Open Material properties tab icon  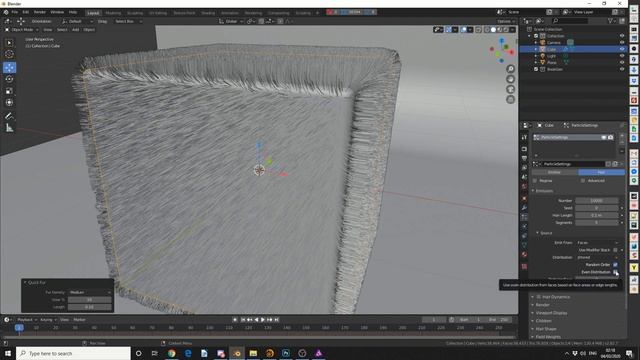coord(524,255)
